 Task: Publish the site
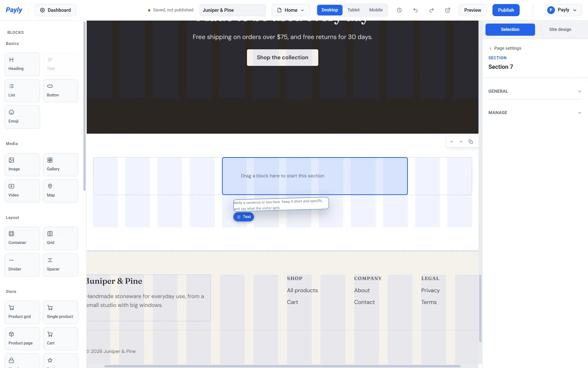pyautogui.click(x=506, y=10)
